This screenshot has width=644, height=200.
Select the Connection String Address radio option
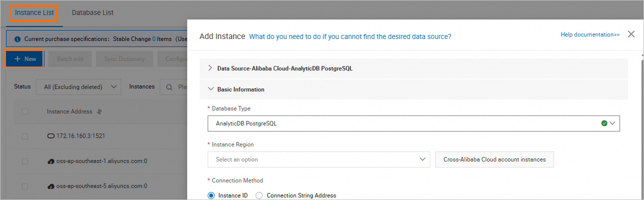[x=259, y=195]
